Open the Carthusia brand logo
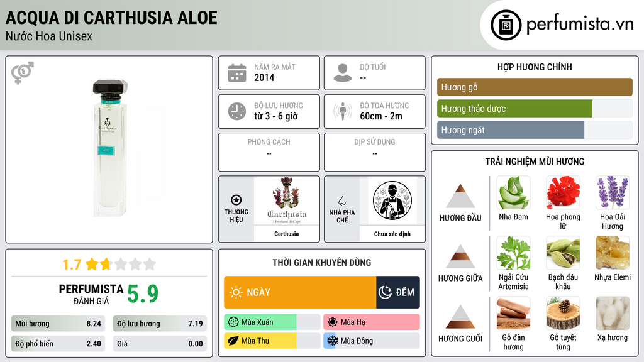The height and width of the screenshot is (362, 644). (287, 200)
